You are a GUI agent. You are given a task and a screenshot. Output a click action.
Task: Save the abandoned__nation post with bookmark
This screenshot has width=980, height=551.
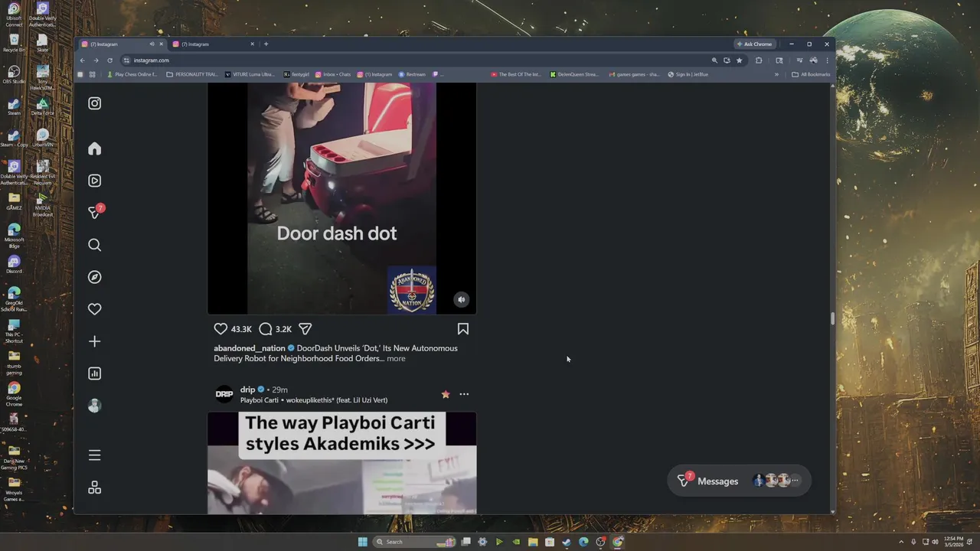pos(462,328)
